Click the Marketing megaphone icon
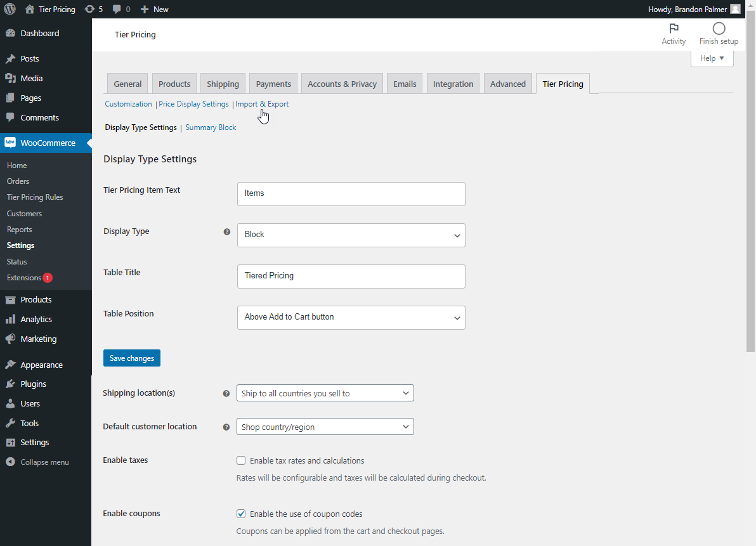Image resolution: width=756 pixels, height=546 pixels. coord(10,339)
